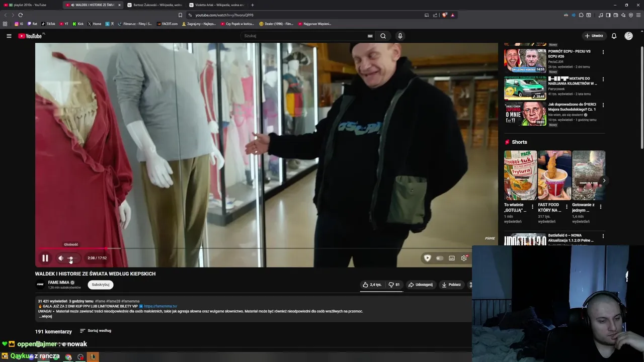This screenshot has width=644, height=362.
Task: Switch to Violetta Arlak Wikipedia tab
Action: pos(216,5)
